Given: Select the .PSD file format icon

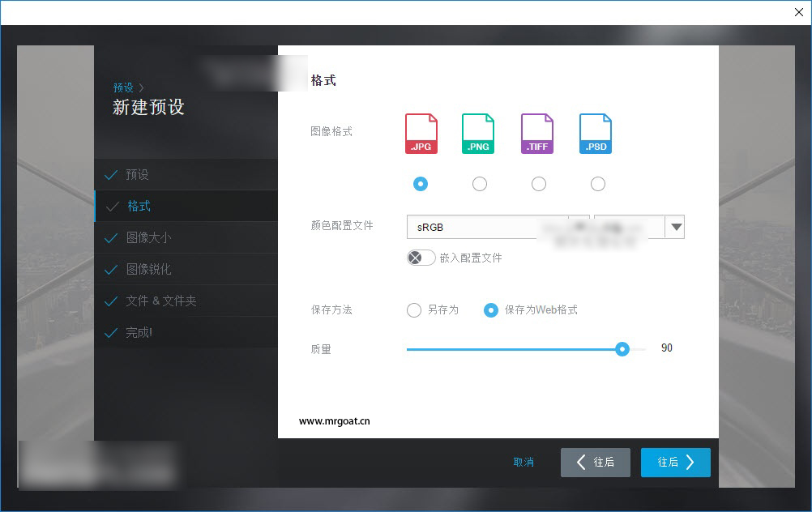Looking at the screenshot, I should 596,132.
